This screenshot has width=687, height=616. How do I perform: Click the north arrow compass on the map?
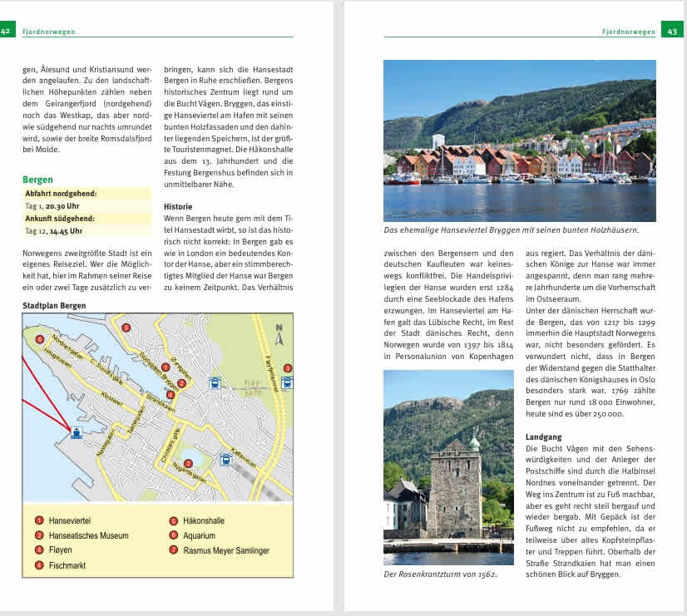point(279,334)
